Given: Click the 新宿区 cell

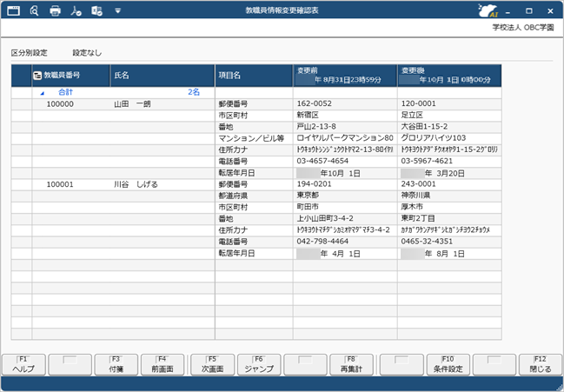Looking at the screenshot, I should click(x=345, y=116).
